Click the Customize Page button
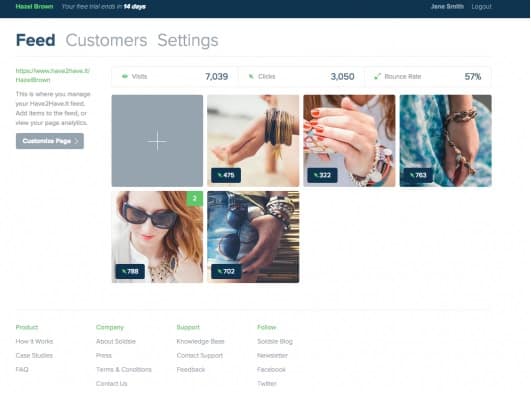531x394 pixels. click(x=50, y=141)
